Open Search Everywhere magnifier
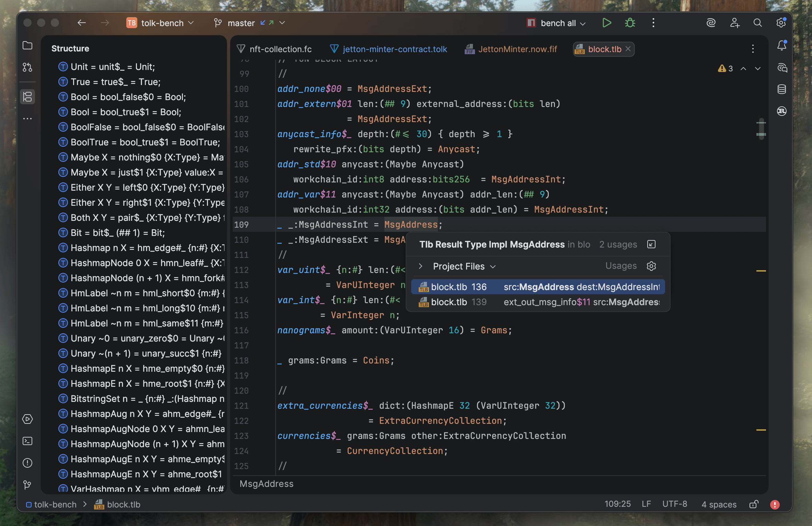812x526 pixels. pos(757,23)
